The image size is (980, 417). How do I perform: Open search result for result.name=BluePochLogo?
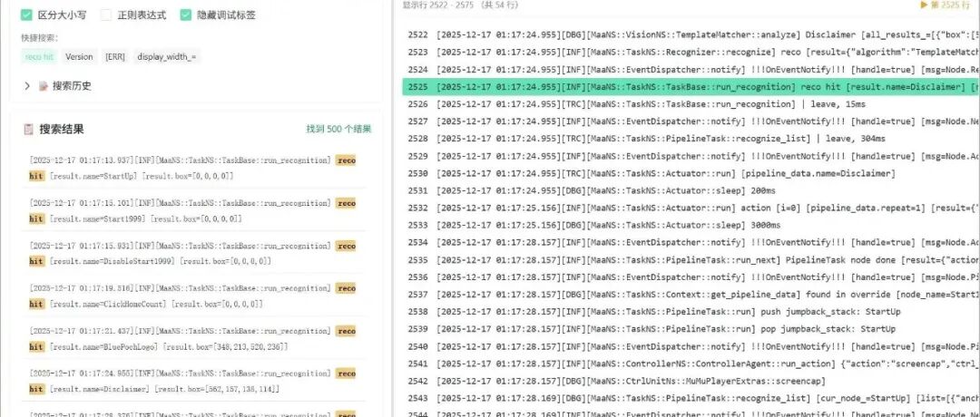[194, 339]
